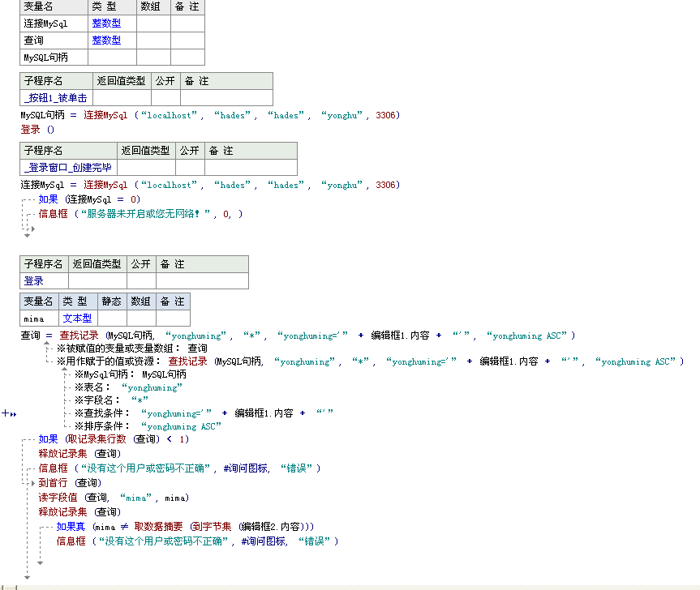Screen dimensions: 700x590
Task: Toggle 公开 cell for _按钮1_被单击 subroutine
Action: tap(165, 98)
